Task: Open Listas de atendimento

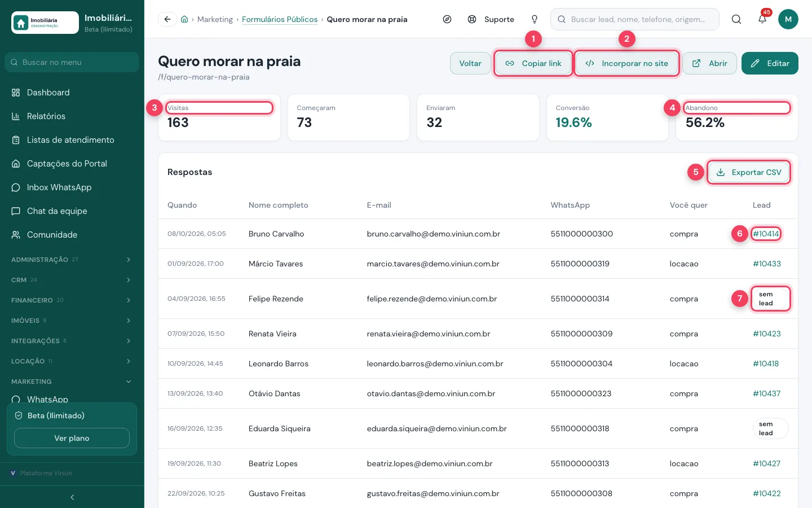Action: click(72, 140)
